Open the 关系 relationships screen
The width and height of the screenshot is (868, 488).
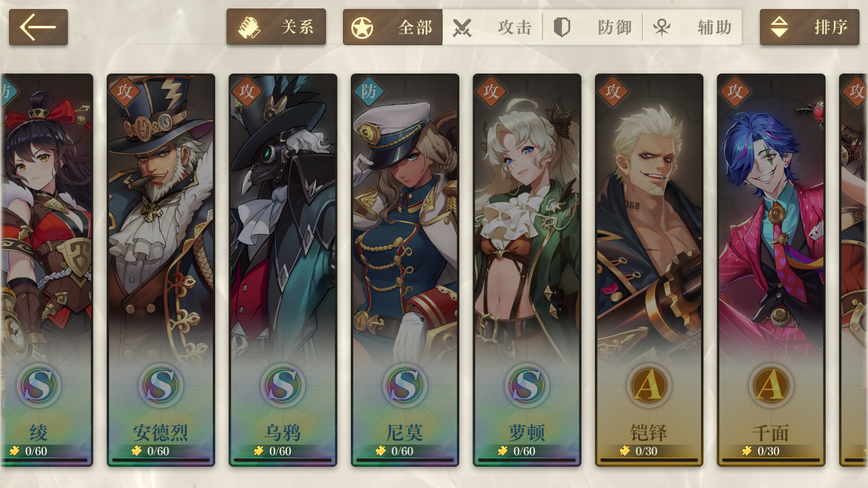(x=276, y=27)
